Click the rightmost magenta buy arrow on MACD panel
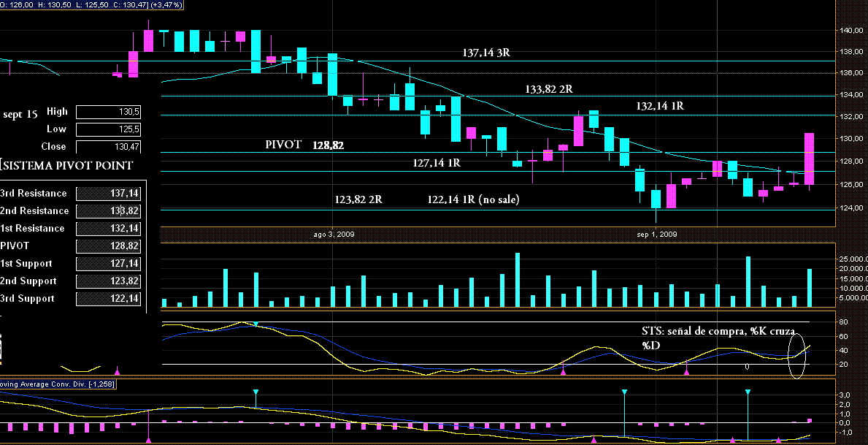 778,439
